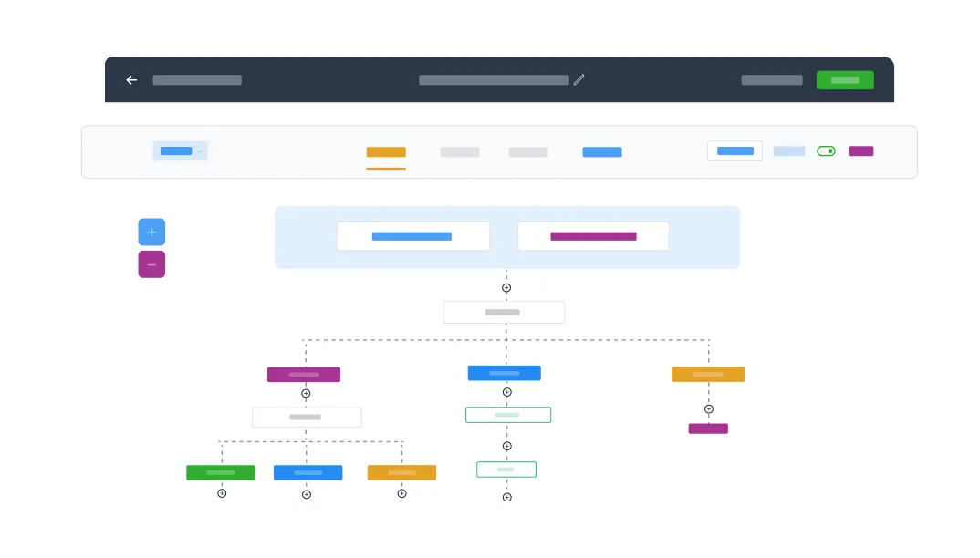
Task: Go back using the header arrow
Action: click(x=131, y=80)
